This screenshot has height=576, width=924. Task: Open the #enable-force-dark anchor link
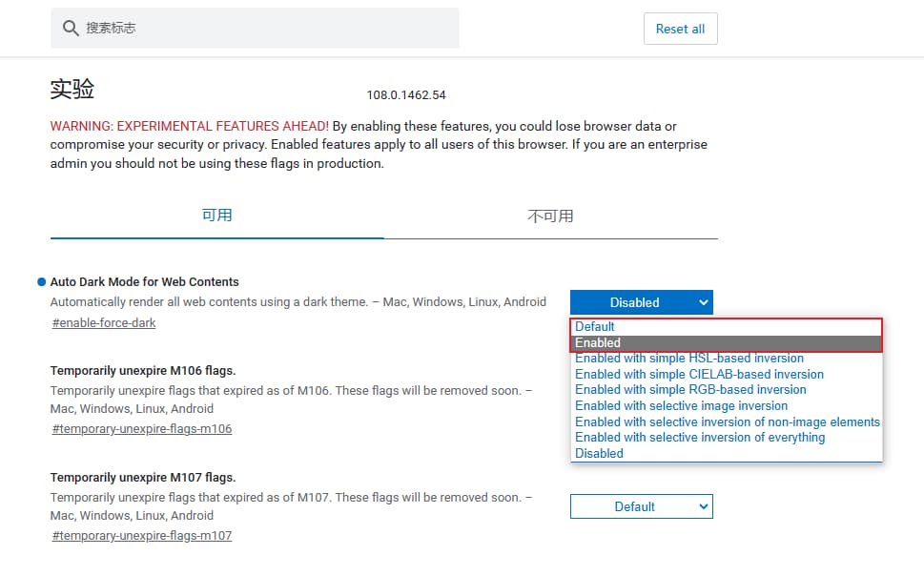(104, 323)
